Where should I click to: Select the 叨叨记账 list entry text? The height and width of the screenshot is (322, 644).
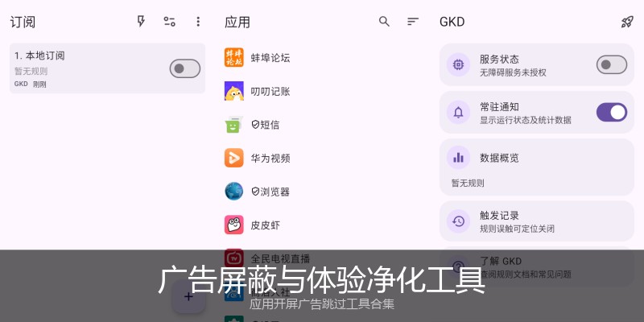270,91
